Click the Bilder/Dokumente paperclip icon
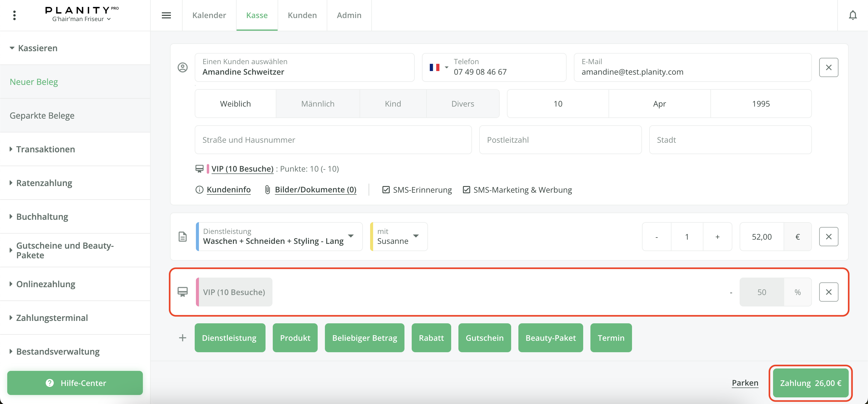Image resolution: width=868 pixels, height=404 pixels. tap(268, 190)
